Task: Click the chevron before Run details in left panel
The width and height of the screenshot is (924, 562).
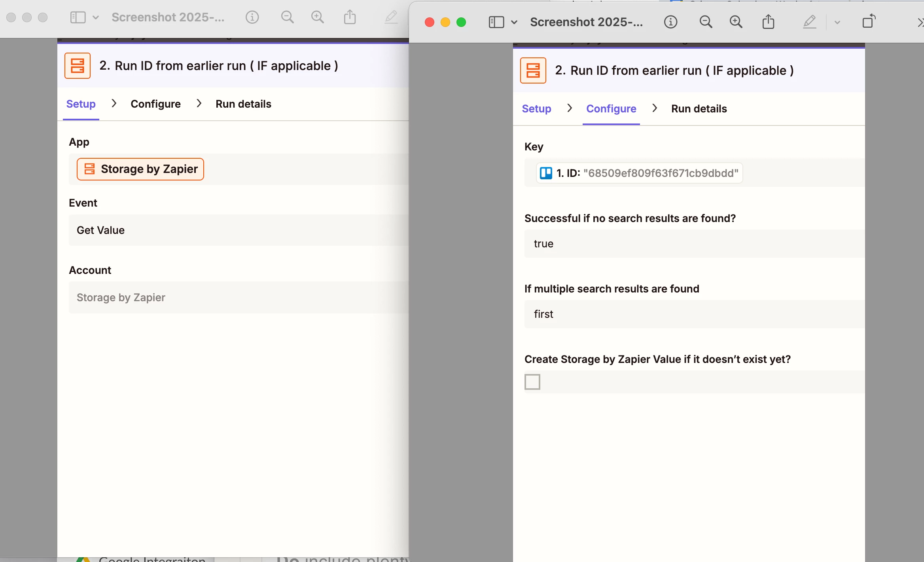Action: [x=199, y=103]
